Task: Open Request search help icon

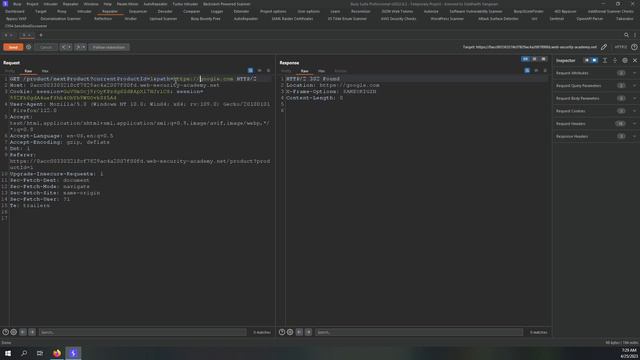Action: tap(6, 332)
